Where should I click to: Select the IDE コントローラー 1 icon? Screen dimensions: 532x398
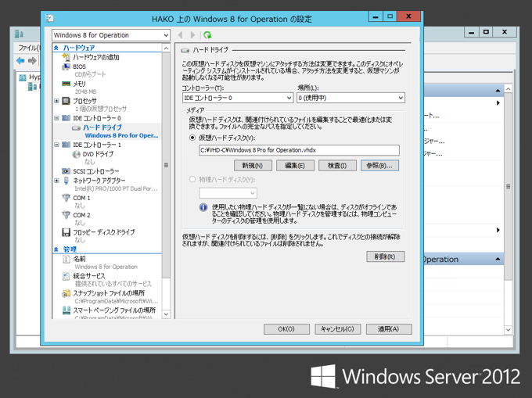coord(66,145)
